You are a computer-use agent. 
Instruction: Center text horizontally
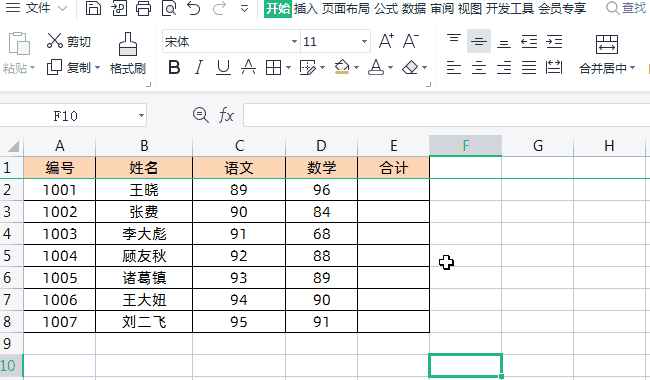(x=479, y=67)
